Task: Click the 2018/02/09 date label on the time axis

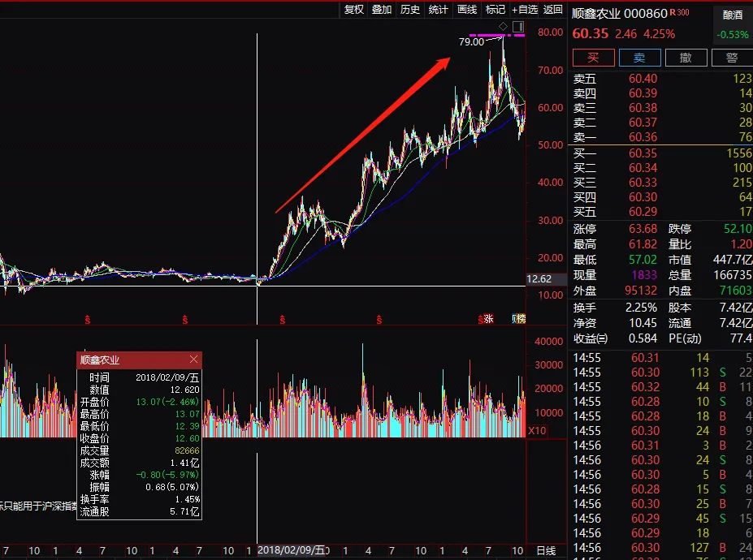Action: 292,551
